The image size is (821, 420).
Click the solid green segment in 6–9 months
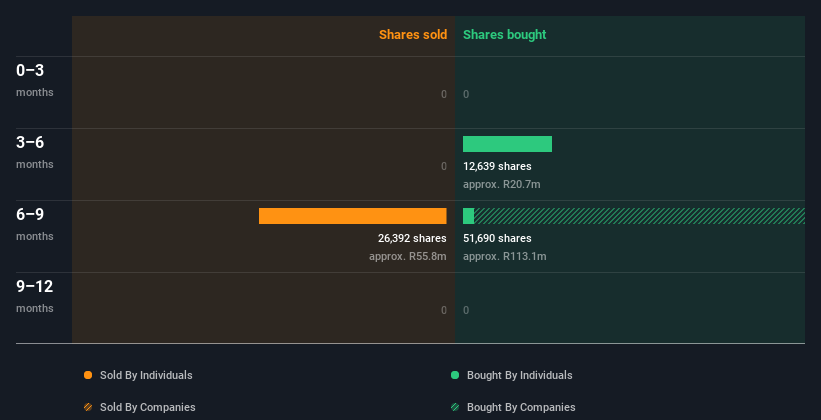469,216
